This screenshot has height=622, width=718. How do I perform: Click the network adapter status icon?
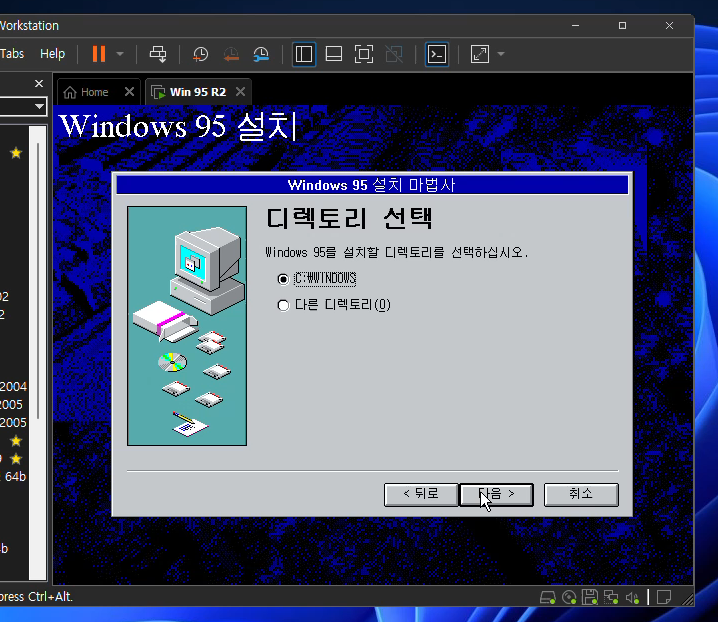point(611,597)
